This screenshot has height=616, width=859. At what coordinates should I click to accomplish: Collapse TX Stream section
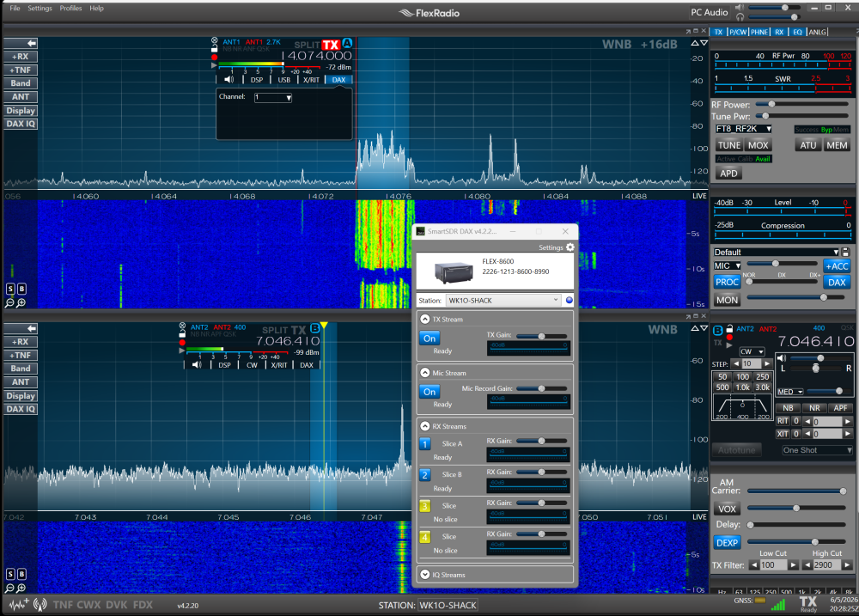[x=424, y=319]
